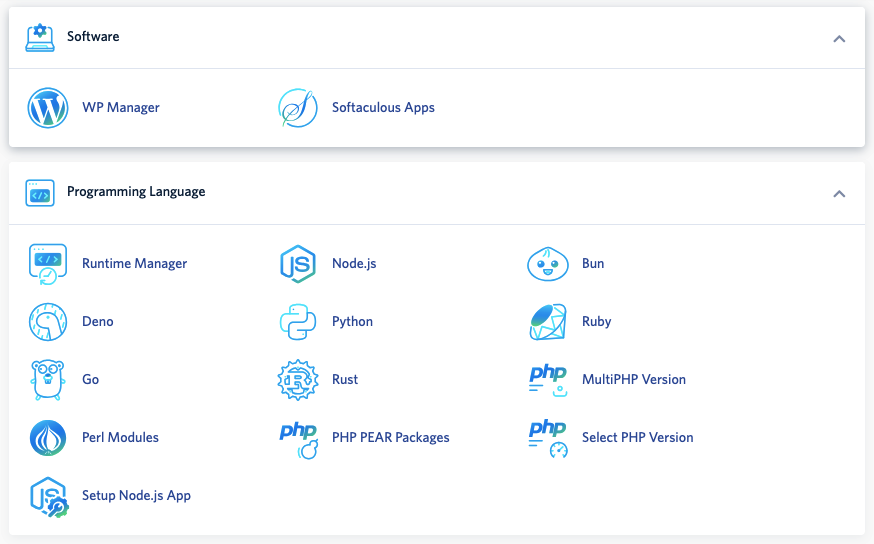
Task: Click the Runtime Manager icon
Action: [x=48, y=264]
